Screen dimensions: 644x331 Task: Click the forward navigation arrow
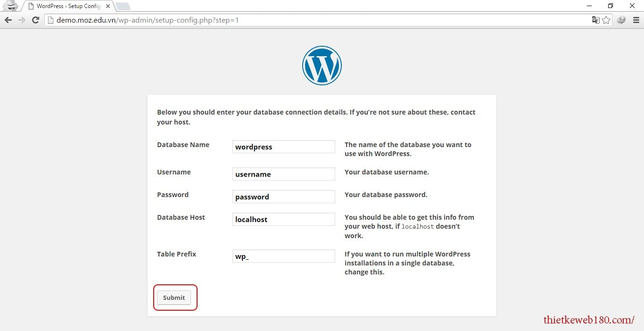[22, 20]
